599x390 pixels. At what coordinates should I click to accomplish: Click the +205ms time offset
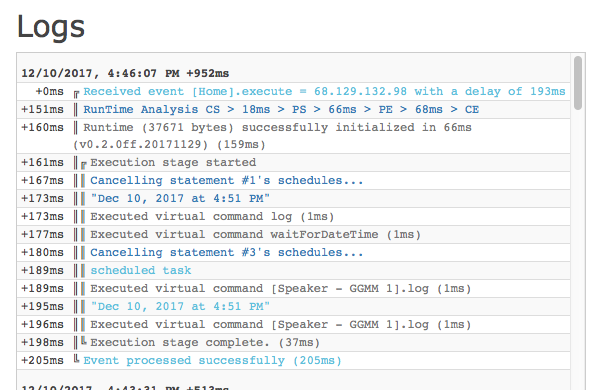(x=42, y=360)
